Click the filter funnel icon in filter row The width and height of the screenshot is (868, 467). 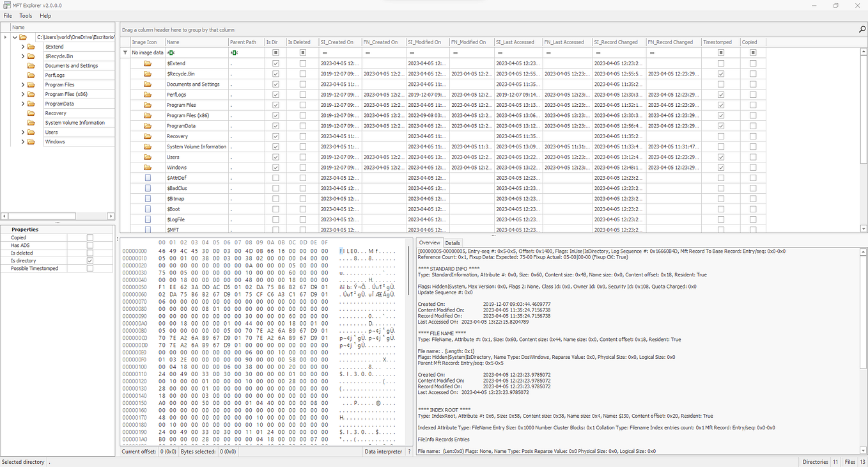click(x=125, y=52)
